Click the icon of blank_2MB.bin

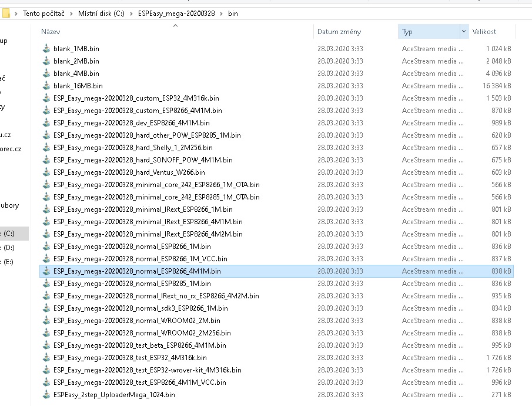46,61
